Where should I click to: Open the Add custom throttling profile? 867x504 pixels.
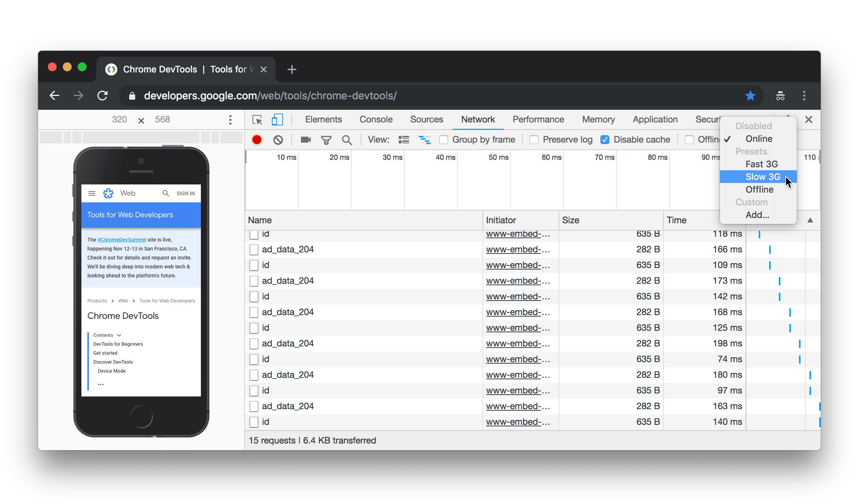756,214
